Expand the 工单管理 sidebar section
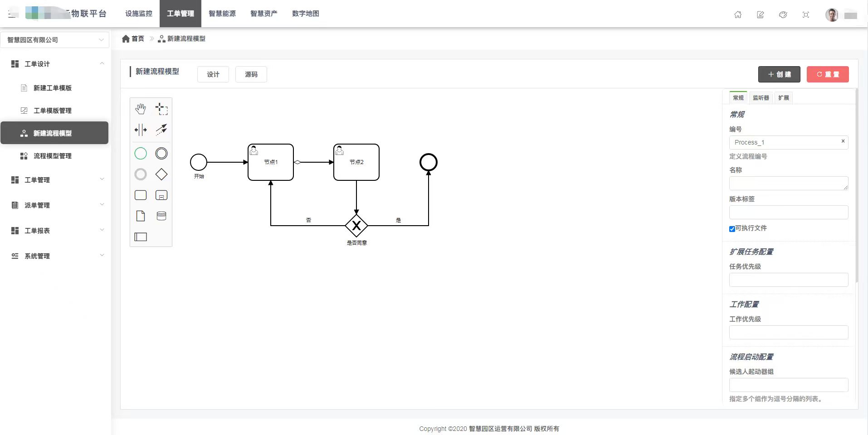 55,180
